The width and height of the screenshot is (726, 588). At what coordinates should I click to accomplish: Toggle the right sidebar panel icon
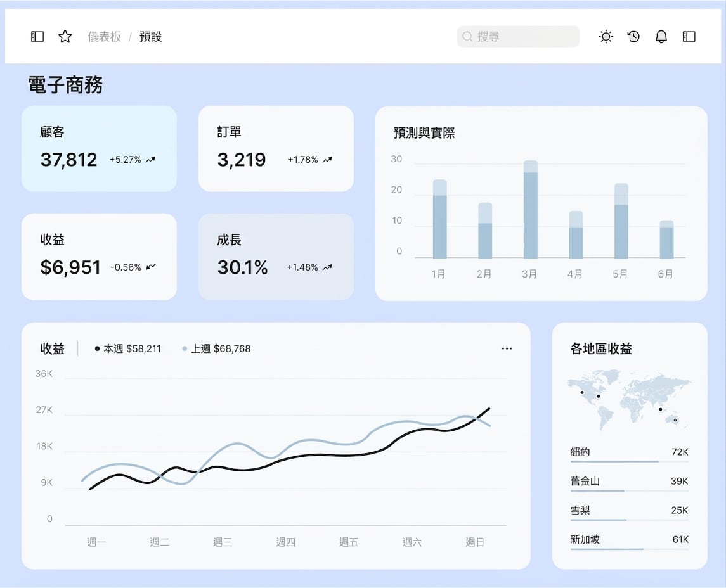689,37
